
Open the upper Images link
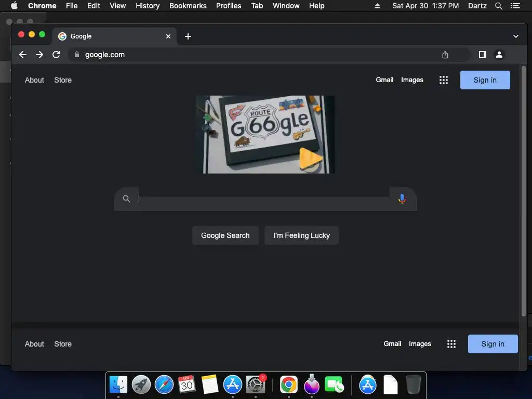[412, 80]
